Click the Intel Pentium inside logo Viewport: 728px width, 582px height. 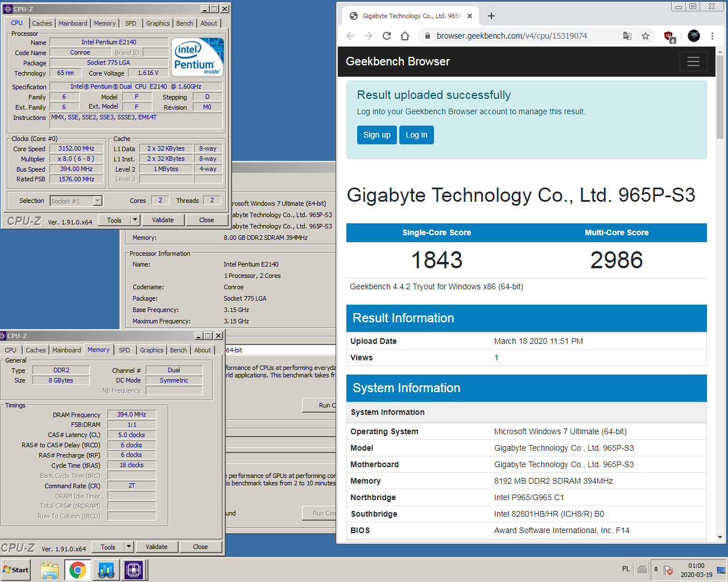coord(197,57)
